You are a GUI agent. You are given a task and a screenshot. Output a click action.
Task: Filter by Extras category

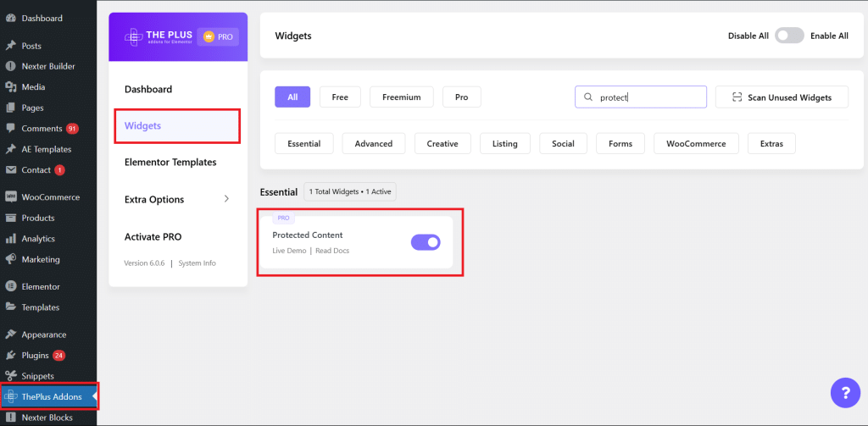click(x=771, y=143)
